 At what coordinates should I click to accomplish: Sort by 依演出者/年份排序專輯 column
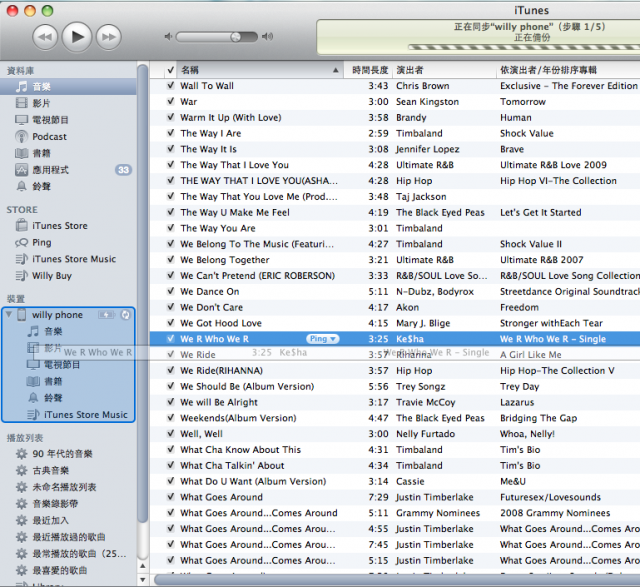568,70
